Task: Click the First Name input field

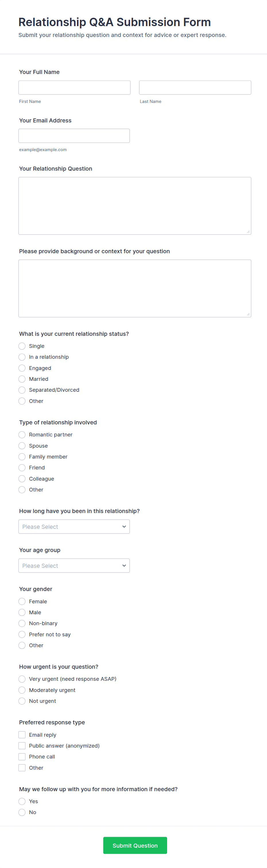Action: (x=74, y=88)
